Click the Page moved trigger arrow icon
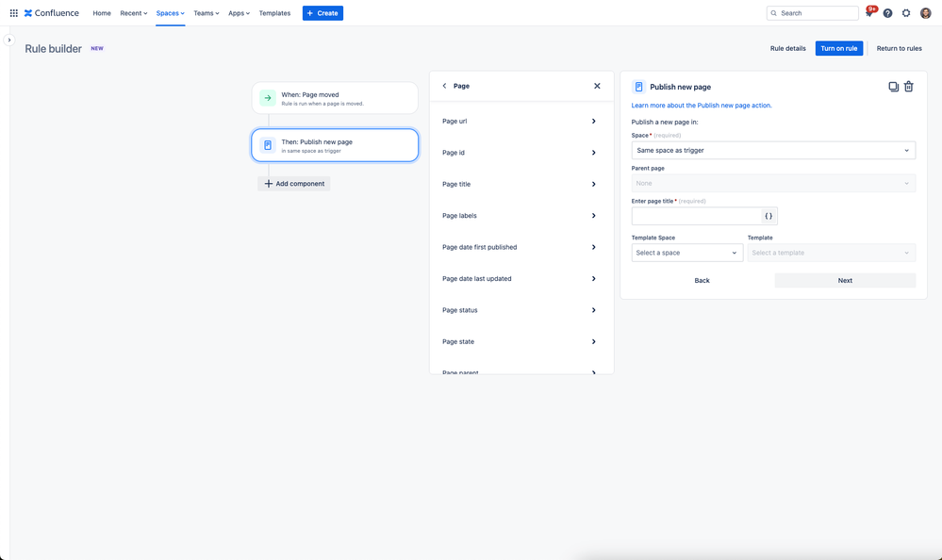This screenshot has height=560, width=942. coord(268,98)
